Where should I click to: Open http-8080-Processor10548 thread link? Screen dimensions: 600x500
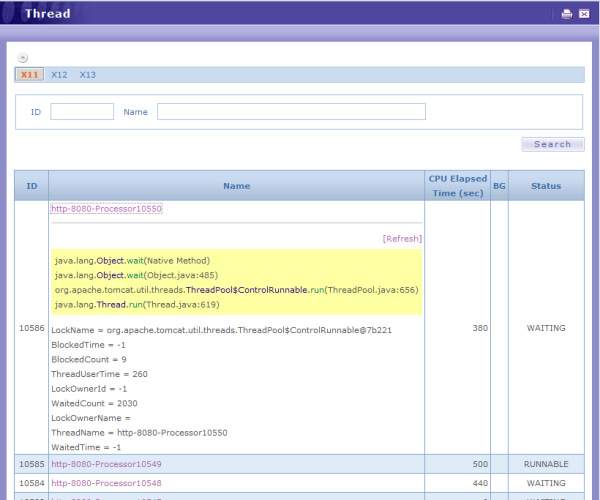[106, 483]
